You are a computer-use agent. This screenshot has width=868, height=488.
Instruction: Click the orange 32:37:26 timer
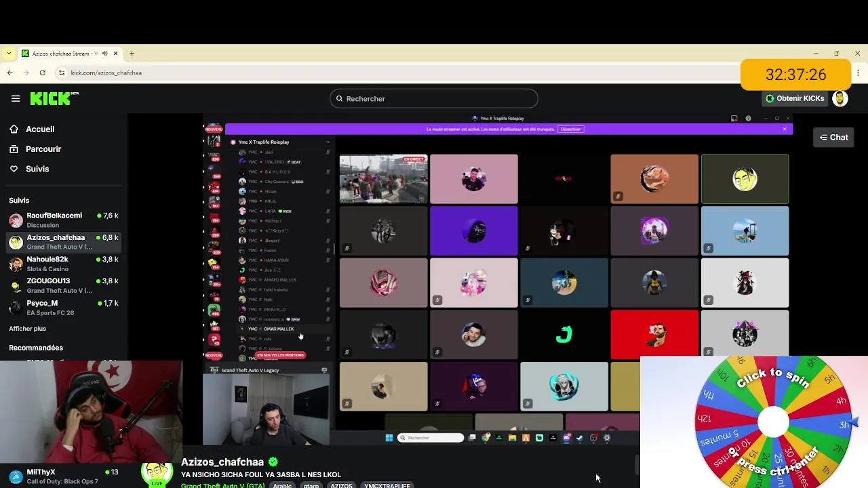click(x=795, y=75)
